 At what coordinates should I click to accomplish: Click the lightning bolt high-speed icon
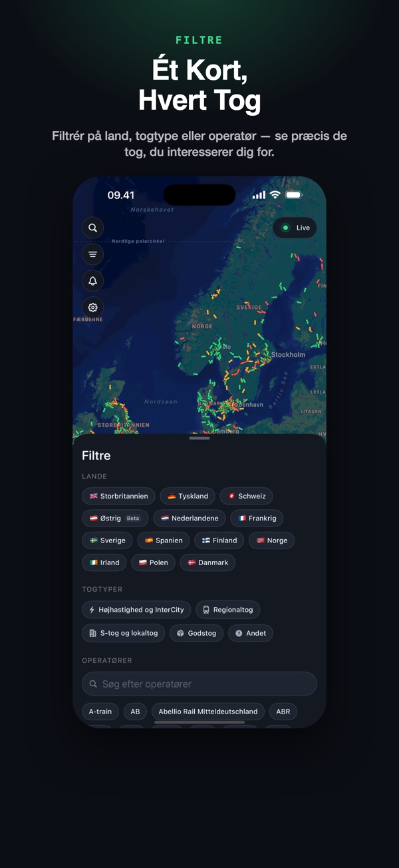click(x=92, y=609)
